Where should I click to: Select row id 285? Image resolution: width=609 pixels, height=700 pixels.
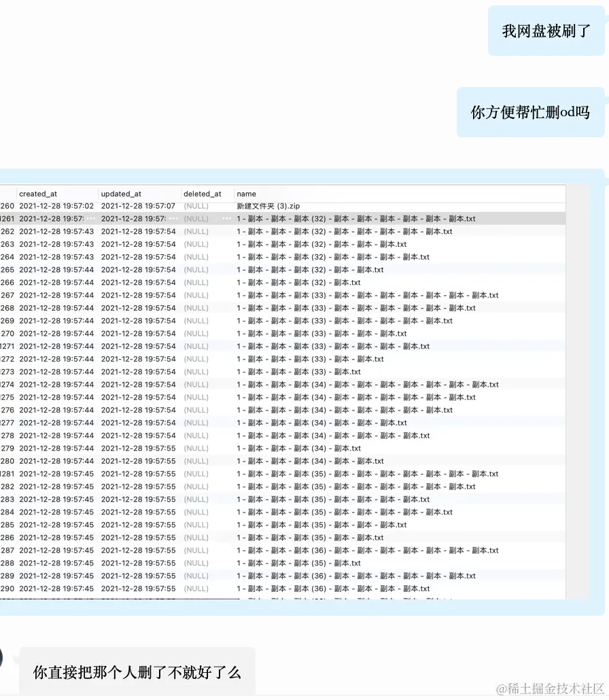point(7,525)
